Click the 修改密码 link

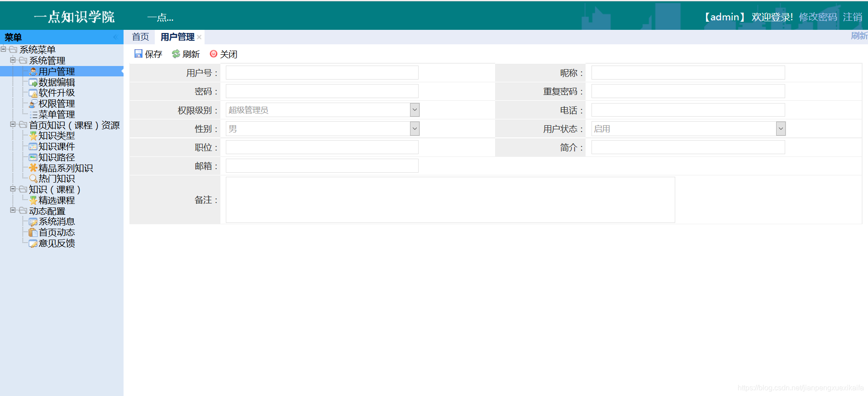pos(818,17)
